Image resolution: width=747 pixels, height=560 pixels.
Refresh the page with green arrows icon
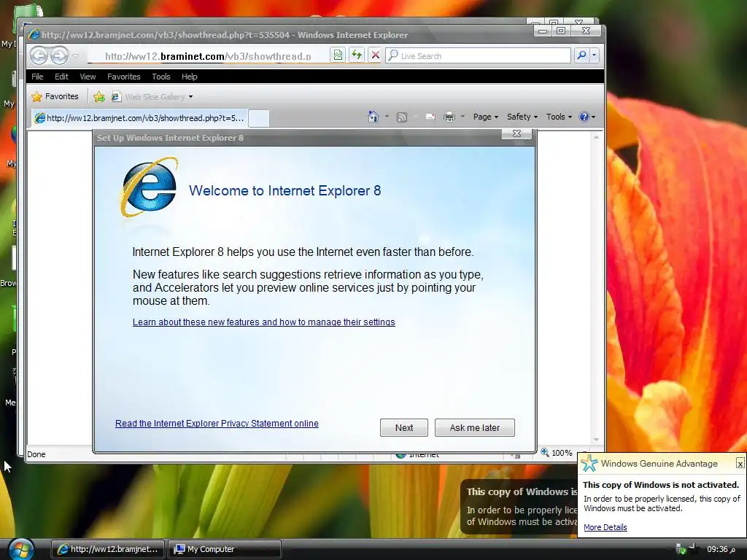pyautogui.click(x=356, y=55)
